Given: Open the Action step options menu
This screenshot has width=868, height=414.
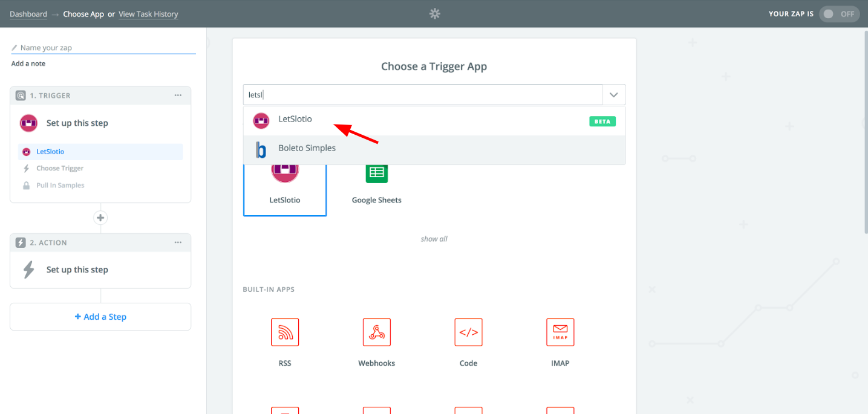Looking at the screenshot, I should 178,242.
